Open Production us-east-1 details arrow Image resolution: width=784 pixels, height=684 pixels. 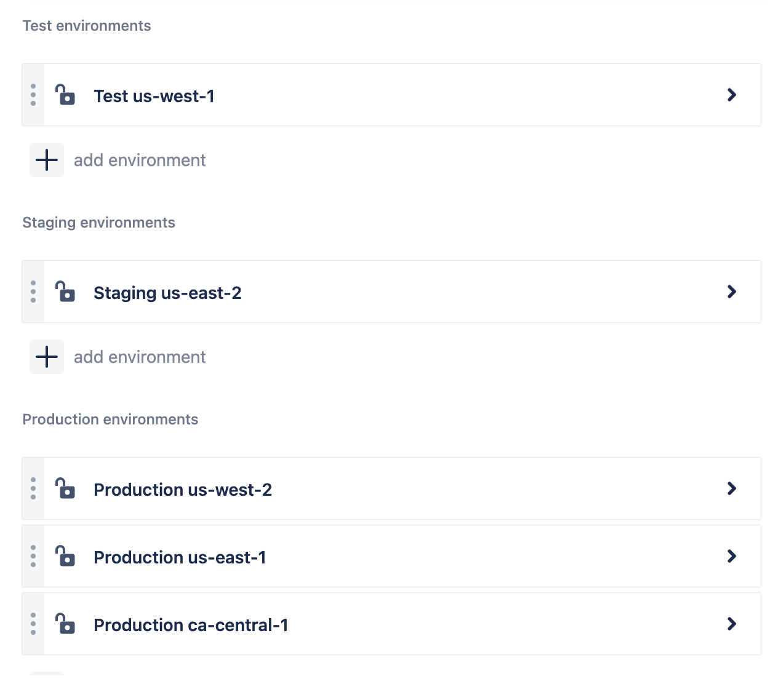[x=731, y=556]
